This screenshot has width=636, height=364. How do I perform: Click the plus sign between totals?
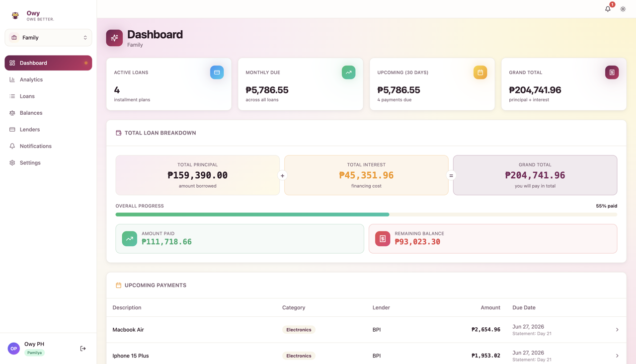coord(282,175)
